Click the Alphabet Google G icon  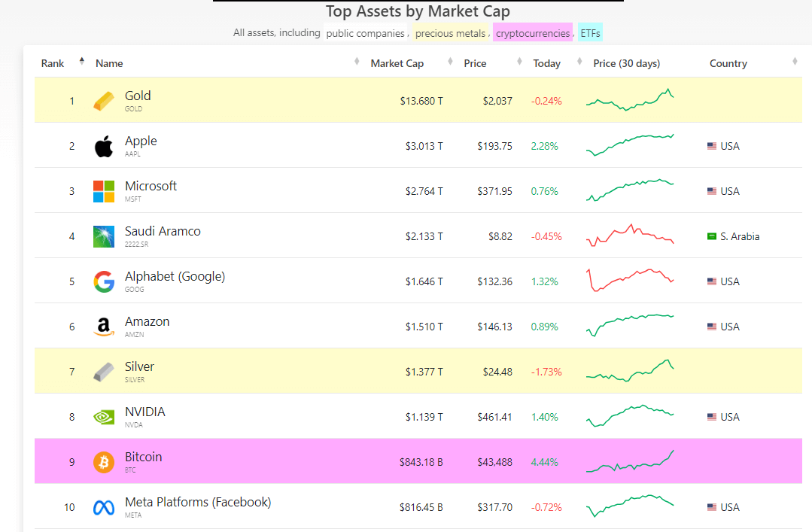pos(103,281)
